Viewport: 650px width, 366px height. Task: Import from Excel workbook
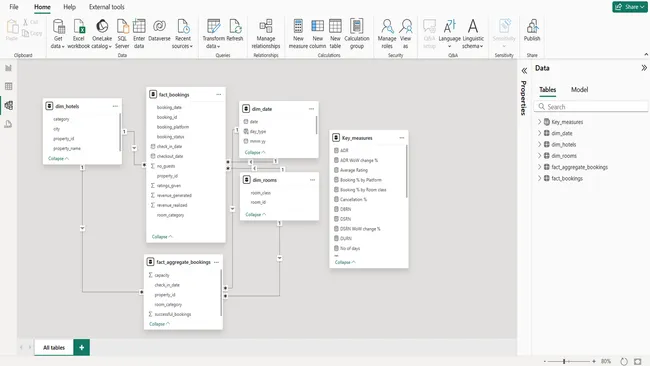(x=78, y=34)
